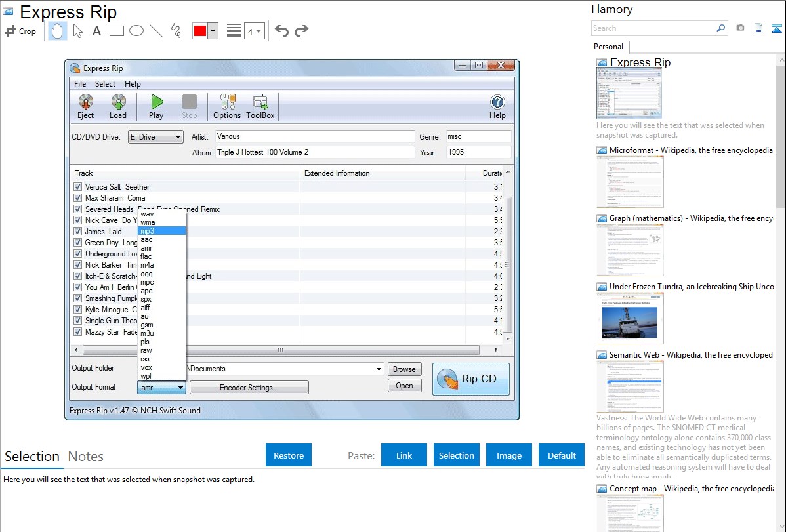Uncheck the James Laid track
The image size is (786, 532).
(77, 231)
